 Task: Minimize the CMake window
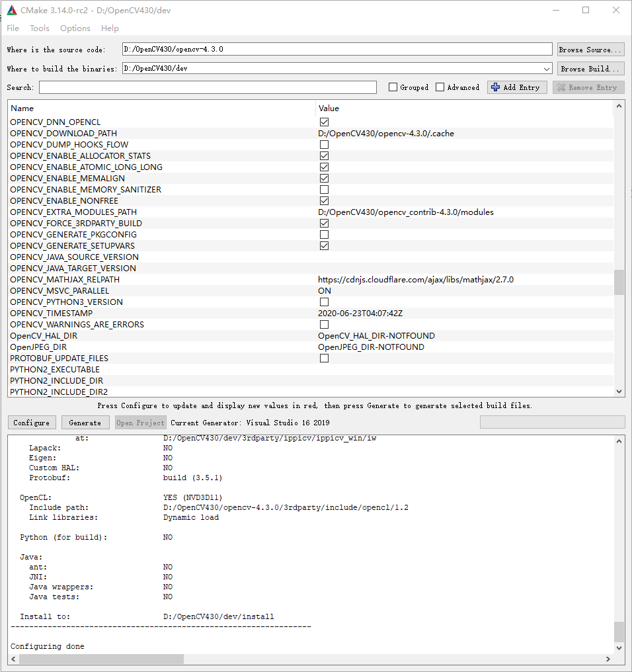click(x=556, y=11)
